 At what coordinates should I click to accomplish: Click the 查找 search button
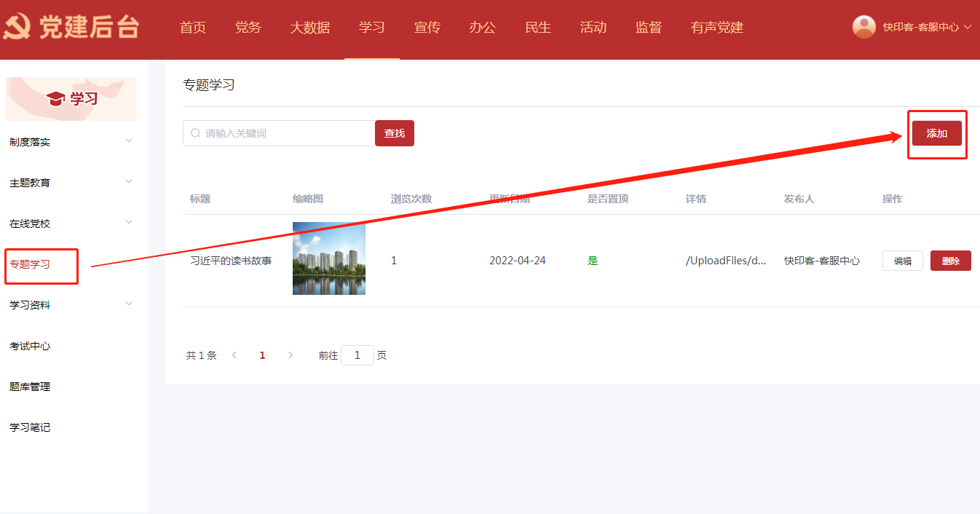point(394,133)
